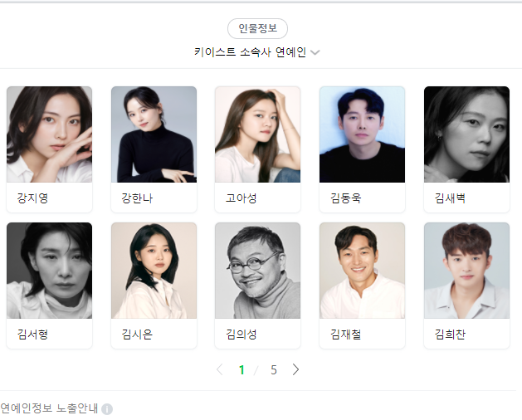Open the 강지영 profile photo
The width and height of the screenshot is (522, 420).
point(49,134)
